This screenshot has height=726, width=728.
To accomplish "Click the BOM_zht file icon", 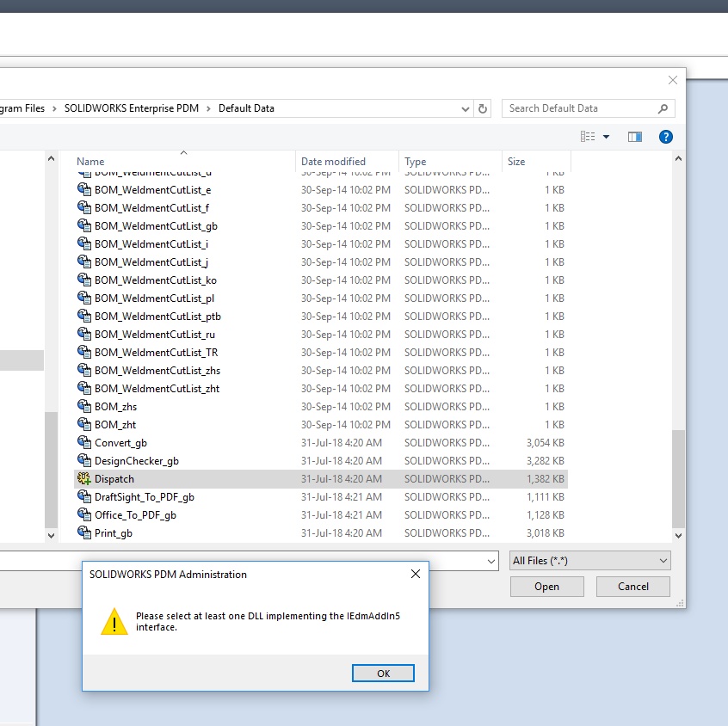I will [84, 424].
